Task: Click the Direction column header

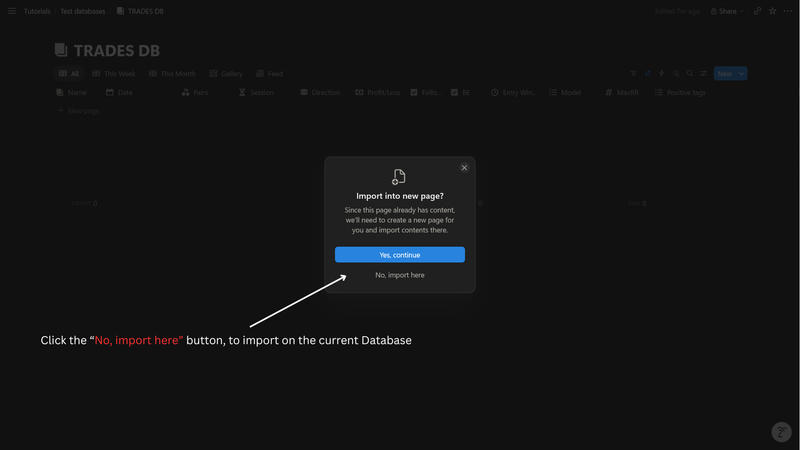Action: click(320, 92)
